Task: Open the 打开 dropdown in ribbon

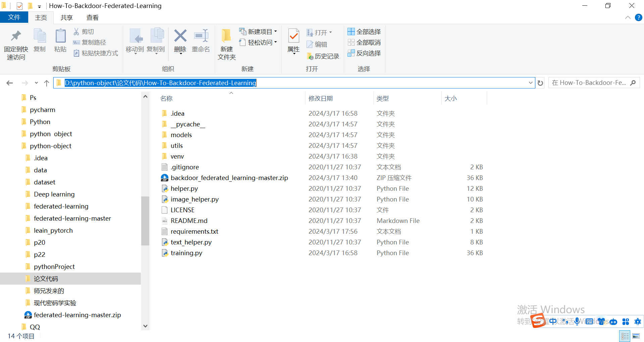Action: tap(319, 33)
